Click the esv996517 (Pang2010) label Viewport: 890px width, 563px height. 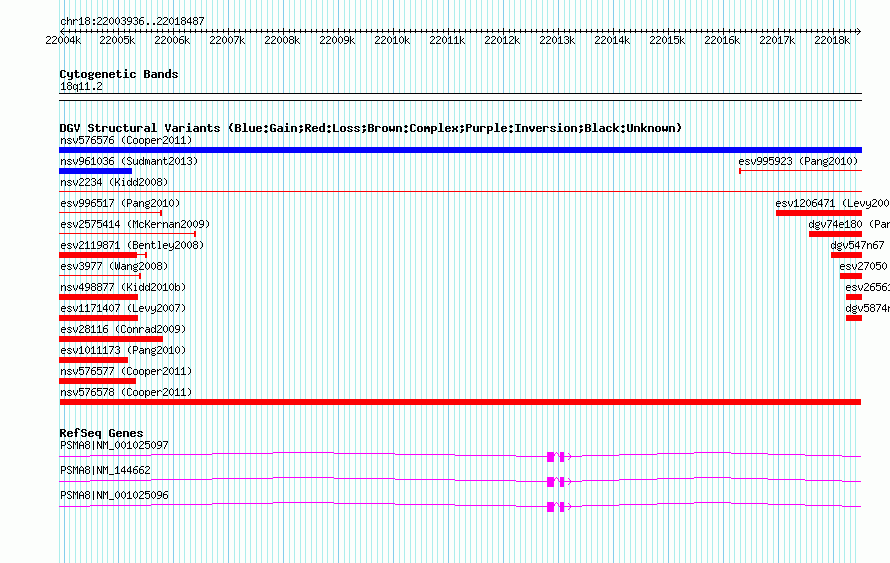[x=120, y=203]
